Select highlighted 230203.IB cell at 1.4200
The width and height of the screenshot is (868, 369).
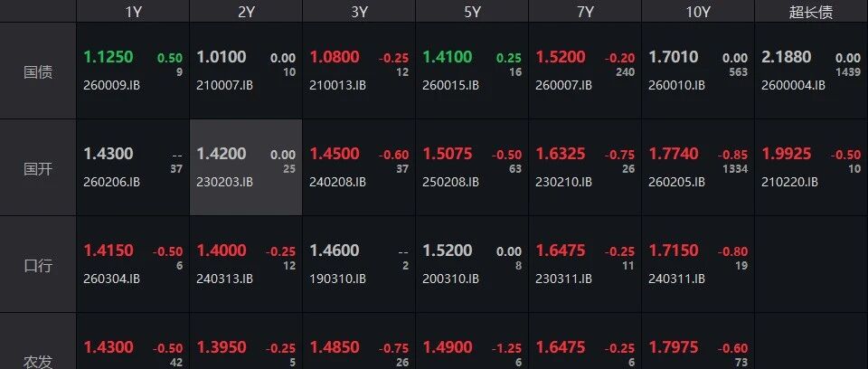(246, 167)
